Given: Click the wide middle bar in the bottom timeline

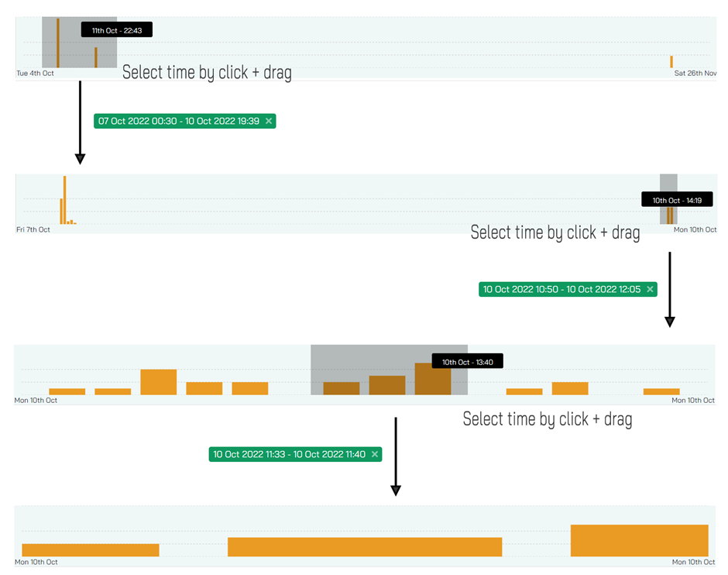Looking at the screenshot, I should tap(365, 546).
